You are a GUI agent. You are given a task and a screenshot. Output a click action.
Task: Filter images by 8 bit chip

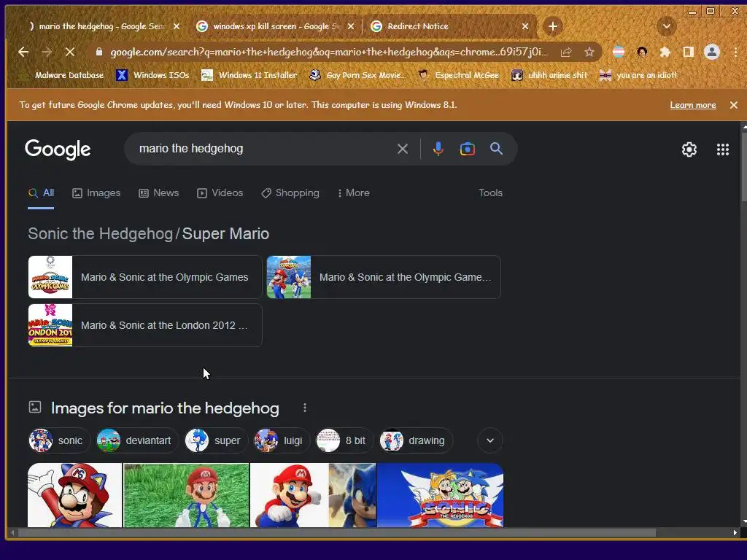click(x=344, y=440)
